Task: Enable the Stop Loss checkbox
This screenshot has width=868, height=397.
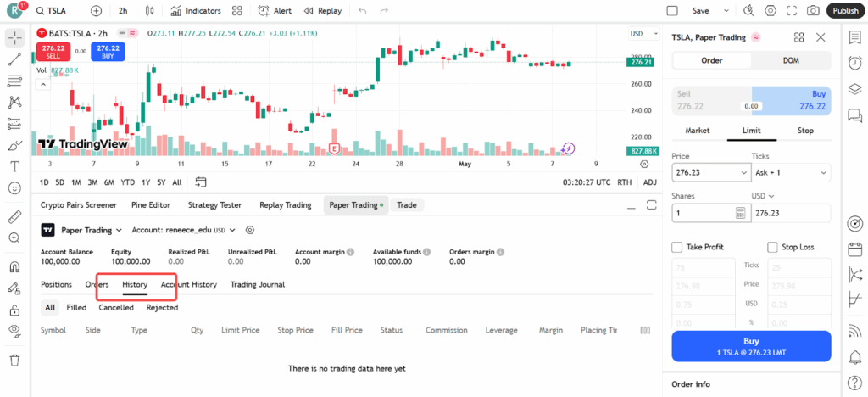Action: click(772, 247)
